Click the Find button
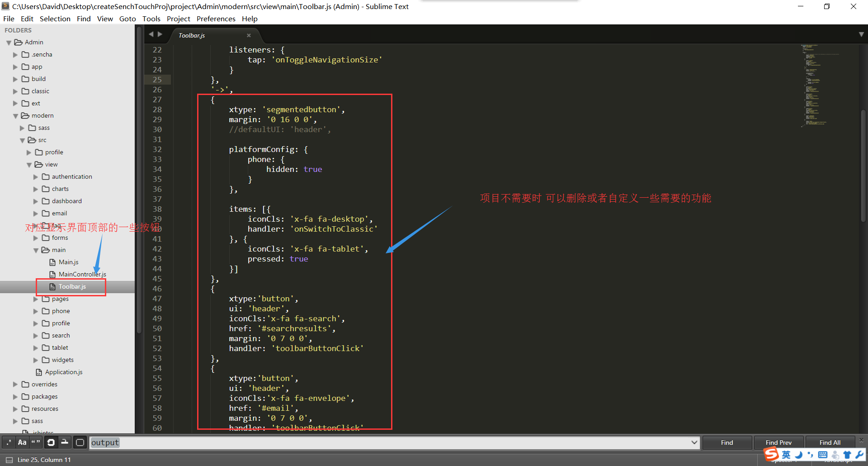868x466 pixels. pyautogui.click(x=727, y=442)
